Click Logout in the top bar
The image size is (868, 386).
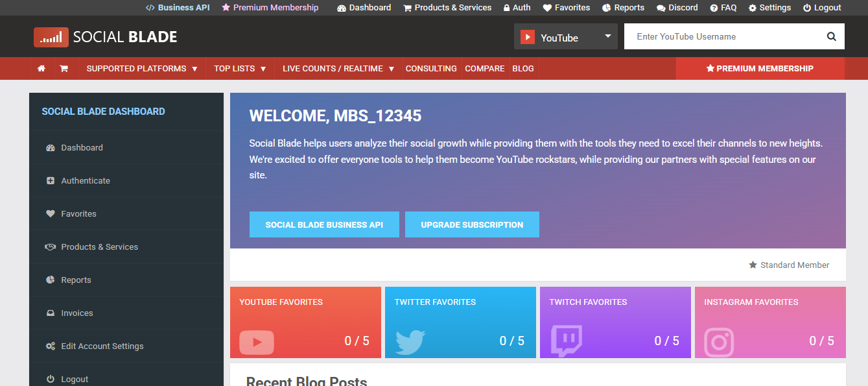(x=822, y=8)
